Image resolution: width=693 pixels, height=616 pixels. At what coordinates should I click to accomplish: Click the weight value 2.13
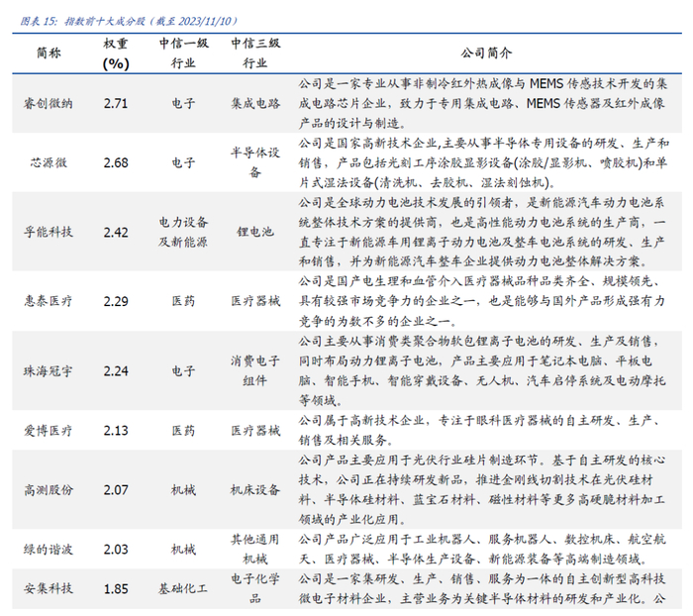coord(116,430)
